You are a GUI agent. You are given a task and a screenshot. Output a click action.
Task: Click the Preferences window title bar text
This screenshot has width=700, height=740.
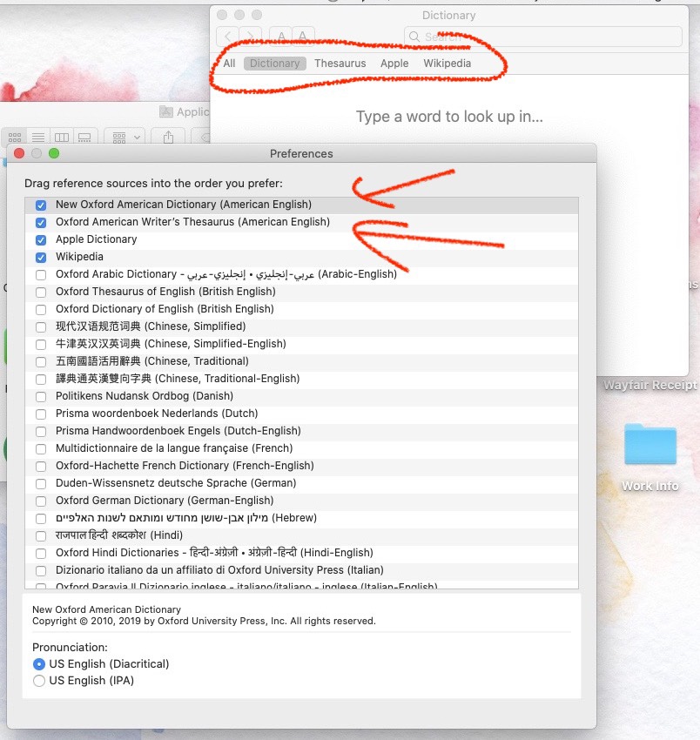click(x=301, y=154)
